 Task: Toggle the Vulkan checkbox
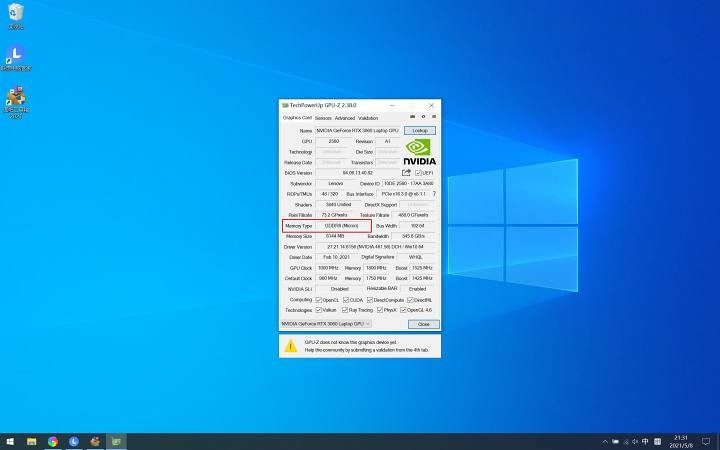(x=318, y=310)
